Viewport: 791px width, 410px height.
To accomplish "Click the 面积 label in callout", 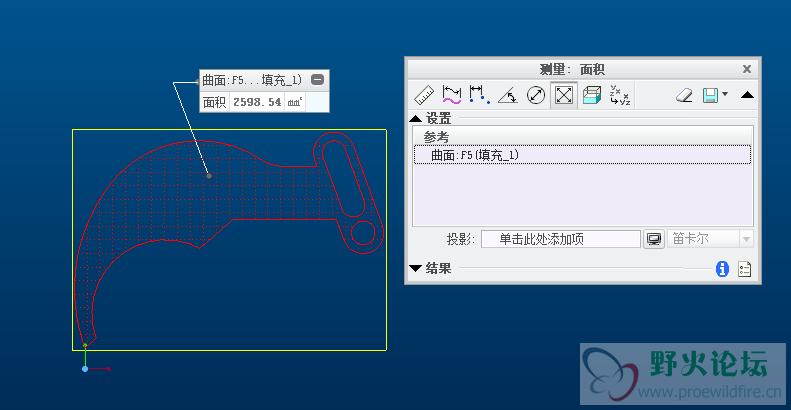I will [214, 102].
